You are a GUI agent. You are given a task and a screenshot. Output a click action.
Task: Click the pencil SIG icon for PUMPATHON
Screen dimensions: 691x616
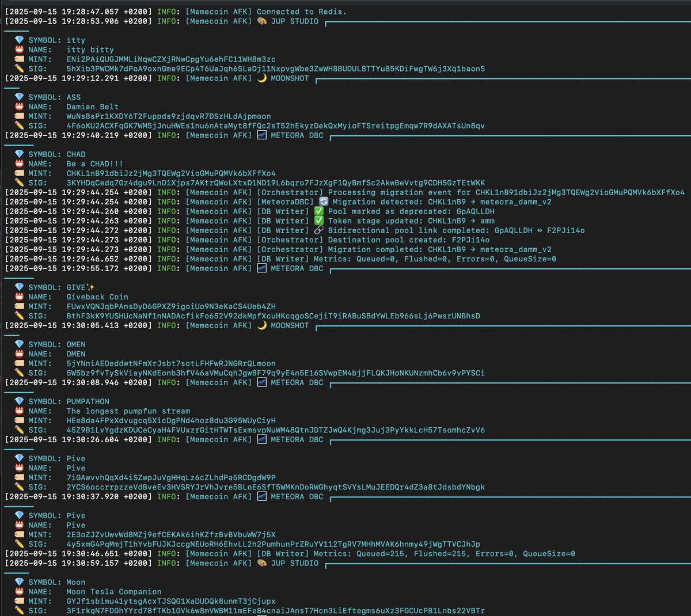point(21,430)
